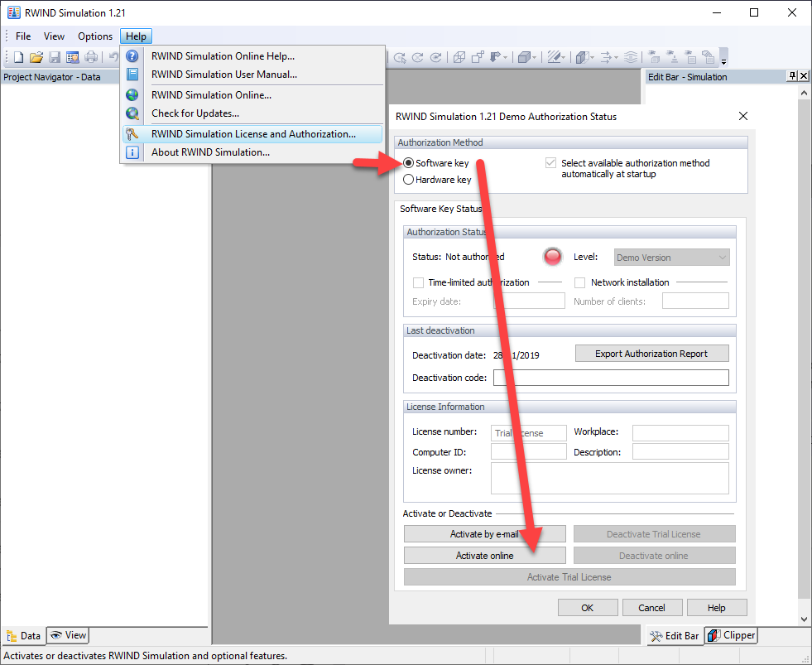Switch to the Clipper tab
This screenshot has width=812, height=665.
(x=731, y=635)
